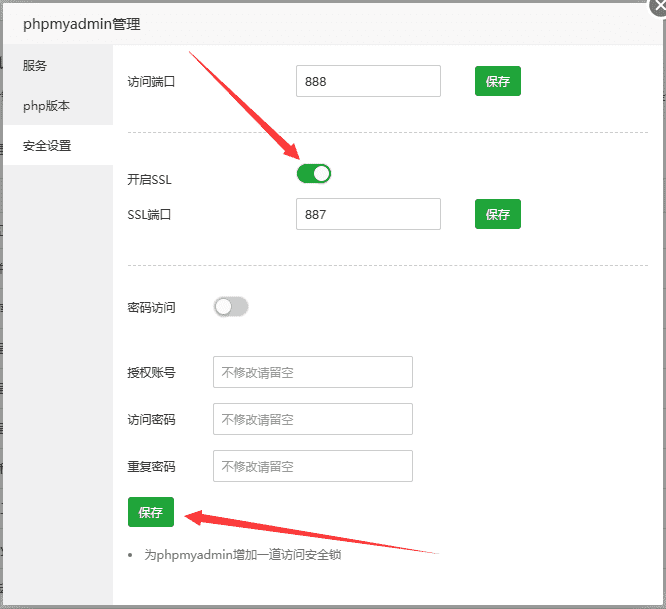666x609 pixels.
Task: Click the 为phpmyadmin增加一道访问安全锁 hint text
Action: pos(243,555)
